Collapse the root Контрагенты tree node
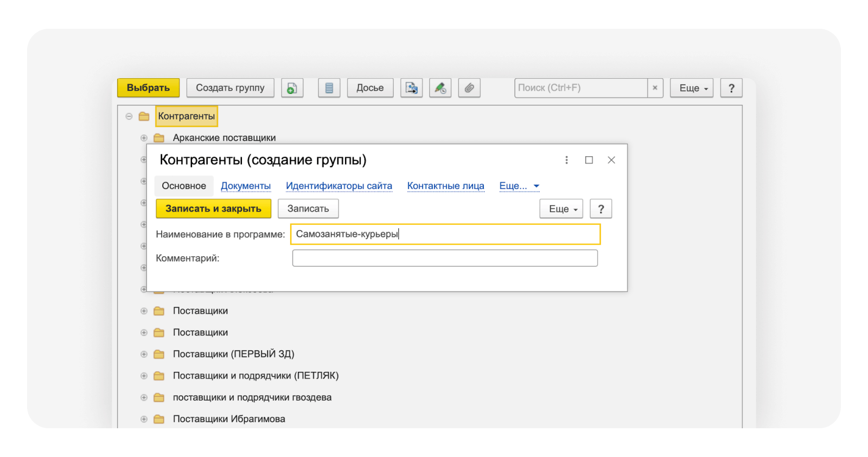Image resolution: width=868 pixels, height=457 pixels. (129, 116)
